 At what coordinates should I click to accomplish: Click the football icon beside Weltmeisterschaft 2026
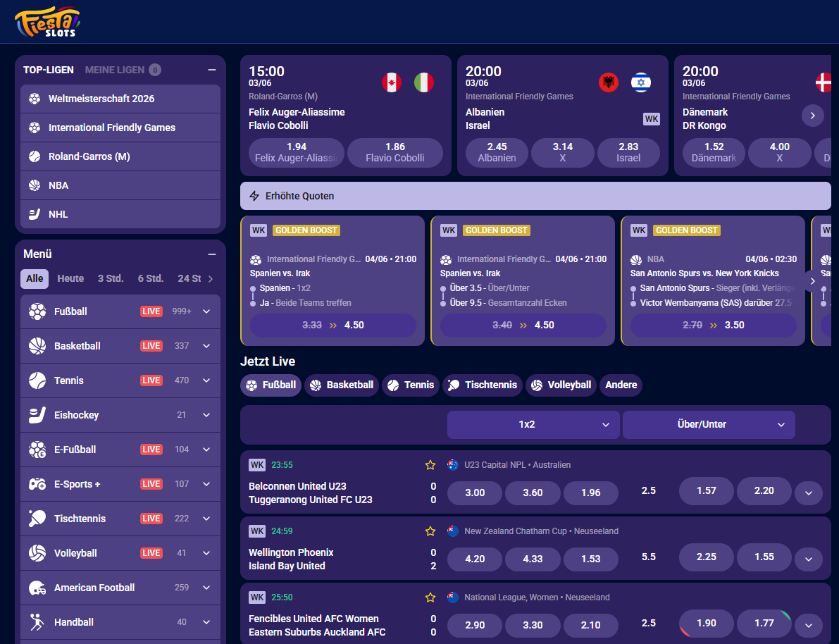coord(35,99)
